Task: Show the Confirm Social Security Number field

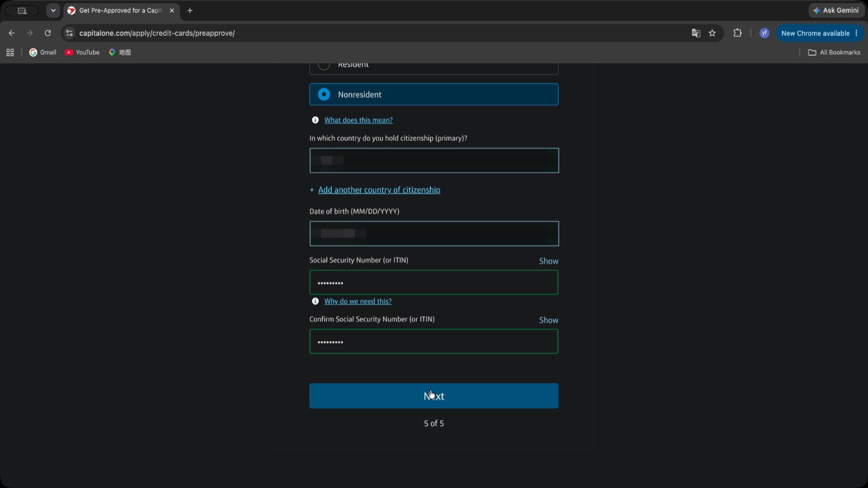Action: 549,320
